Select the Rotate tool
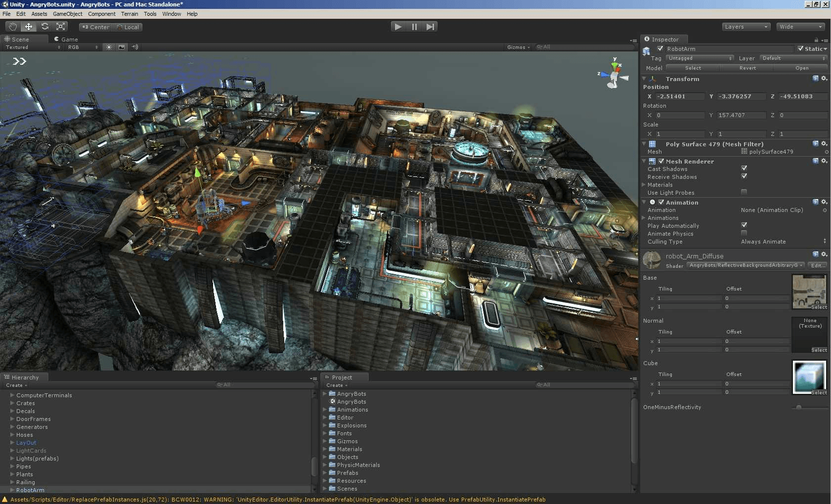 coord(44,27)
